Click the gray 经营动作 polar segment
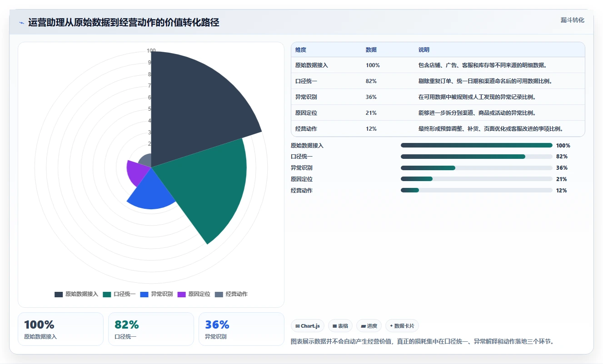Screen dimensions: 603x364 (x=146, y=161)
